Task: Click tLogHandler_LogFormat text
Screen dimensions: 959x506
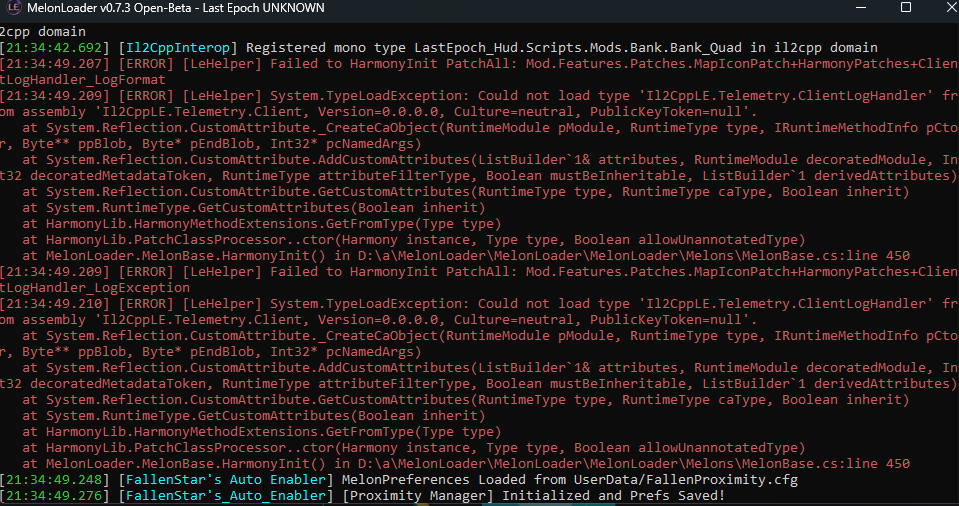Action: click(x=83, y=80)
